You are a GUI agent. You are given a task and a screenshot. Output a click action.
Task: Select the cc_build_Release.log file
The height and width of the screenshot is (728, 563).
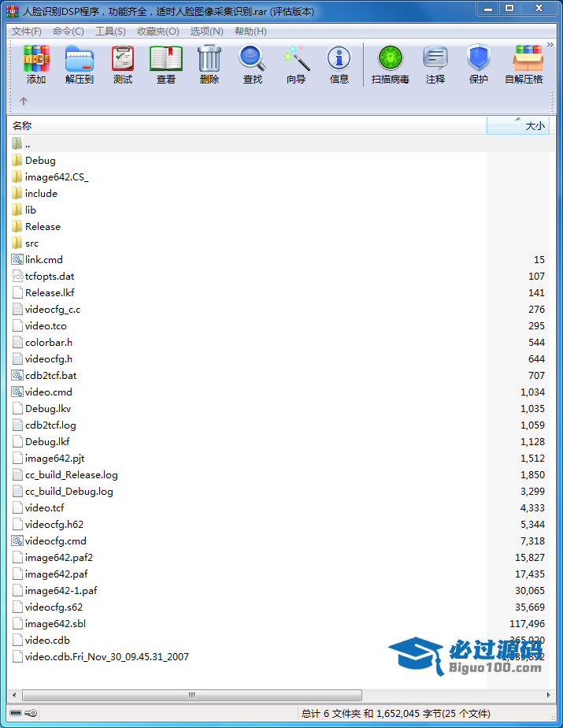[281, 475]
